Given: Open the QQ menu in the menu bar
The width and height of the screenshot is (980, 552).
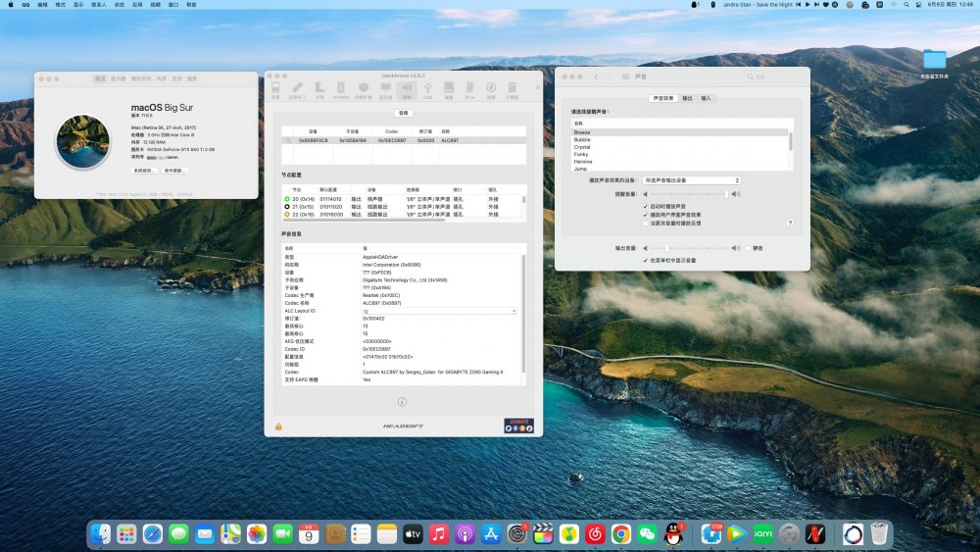Looking at the screenshot, I should coord(25,4).
